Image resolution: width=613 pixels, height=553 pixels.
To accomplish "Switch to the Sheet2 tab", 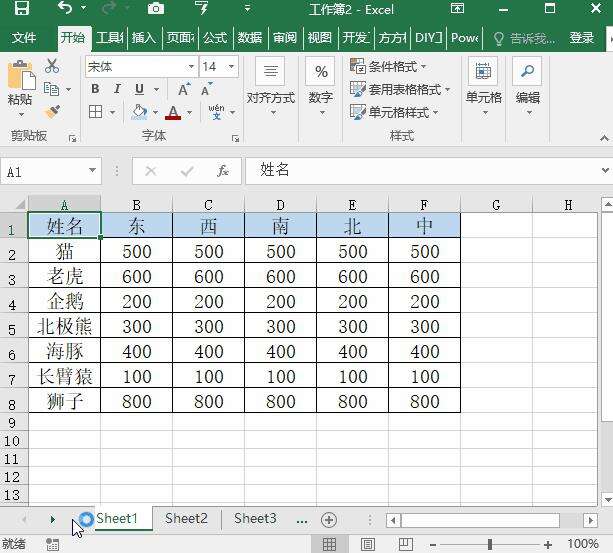I will 186,519.
